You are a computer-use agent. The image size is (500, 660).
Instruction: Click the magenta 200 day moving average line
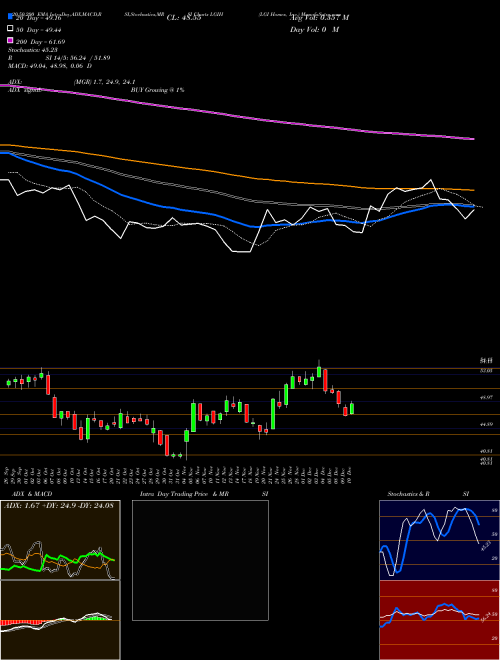click(236, 115)
